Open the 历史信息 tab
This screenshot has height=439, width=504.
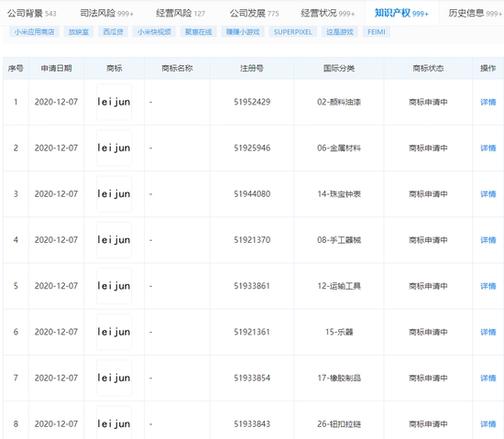475,13
